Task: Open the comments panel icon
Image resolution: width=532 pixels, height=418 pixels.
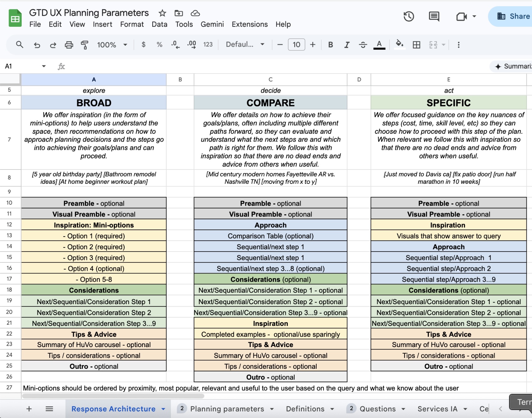Action: pyautogui.click(x=434, y=16)
